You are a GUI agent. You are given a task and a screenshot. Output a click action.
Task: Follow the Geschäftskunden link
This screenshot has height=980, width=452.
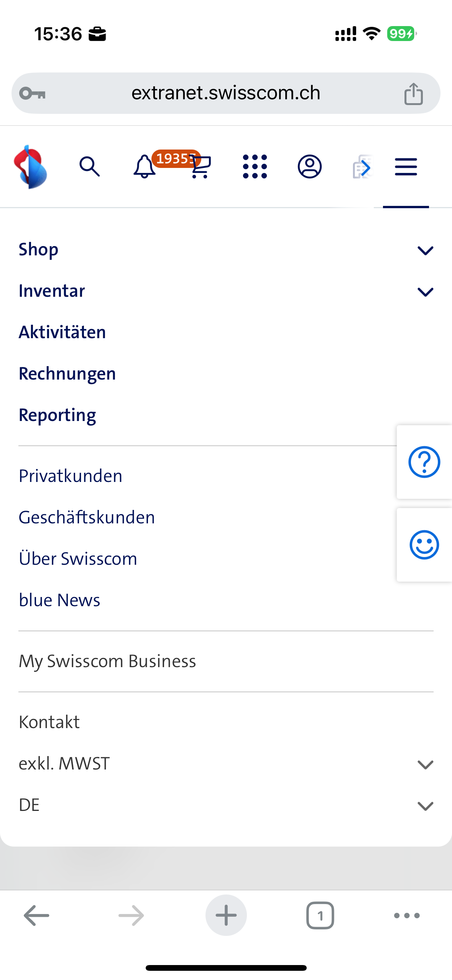(x=87, y=517)
